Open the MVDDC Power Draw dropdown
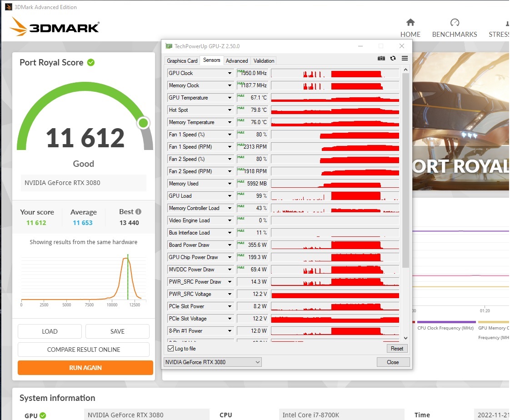This screenshot has height=420, width=510. 230,270
